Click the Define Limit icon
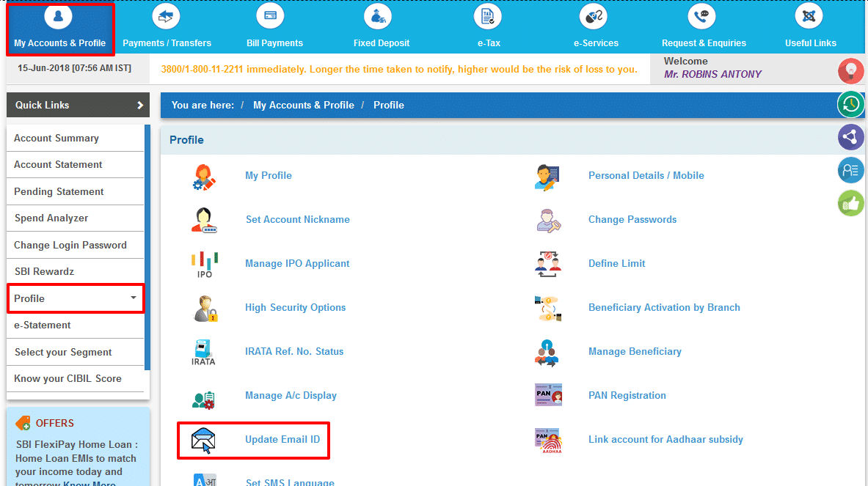The width and height of the screenshot is (868, 486). pos(548,265)
